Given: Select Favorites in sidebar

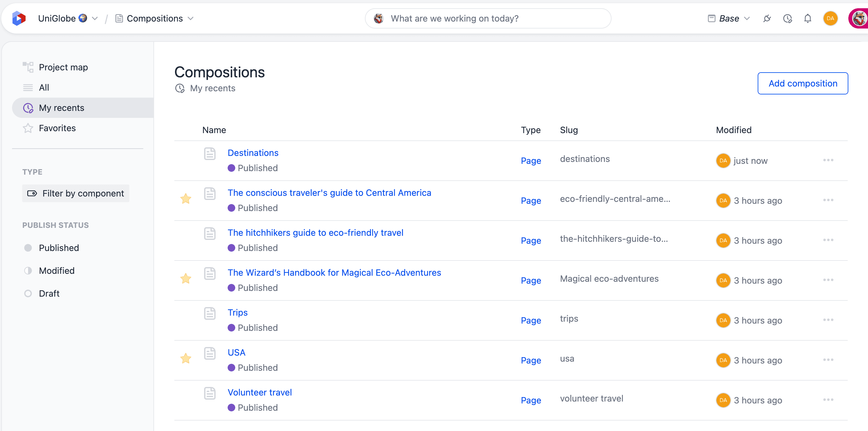Looking at the screenshot, I should (x=83, y=128).
